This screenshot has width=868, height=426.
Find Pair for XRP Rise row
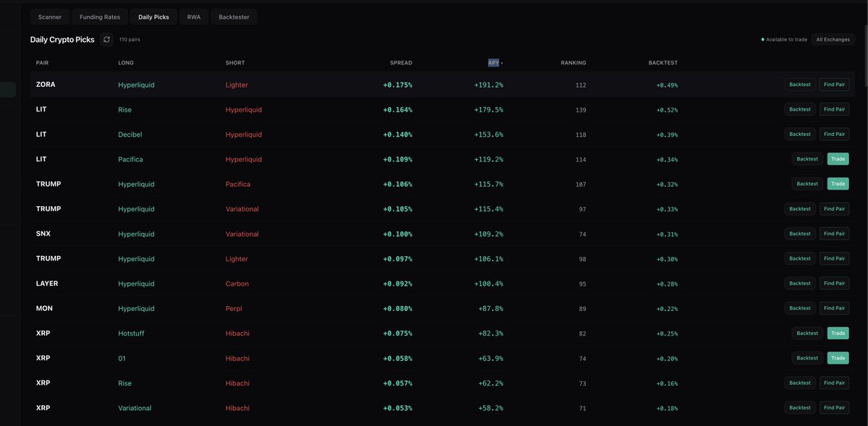point(834,383)
